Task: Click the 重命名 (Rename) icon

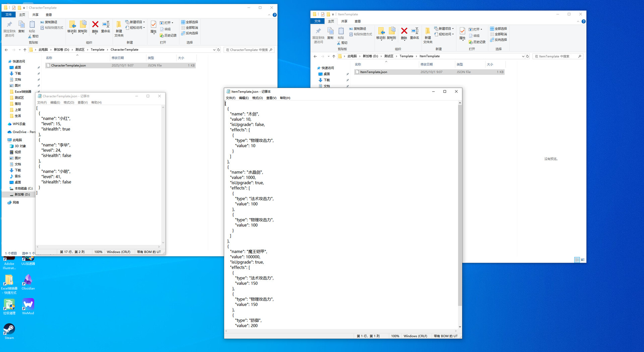Action: pyautogui.click(x=105, y=27)
